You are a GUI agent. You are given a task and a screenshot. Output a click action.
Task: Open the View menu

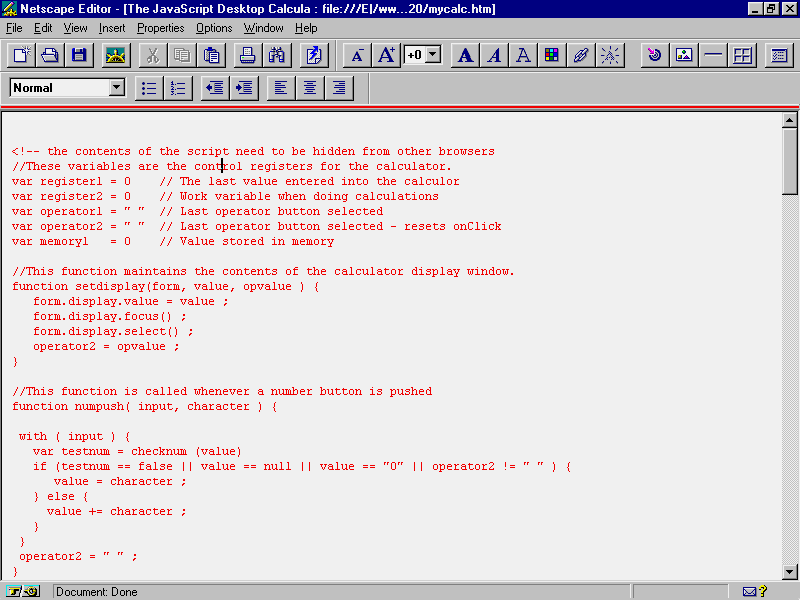75,28
